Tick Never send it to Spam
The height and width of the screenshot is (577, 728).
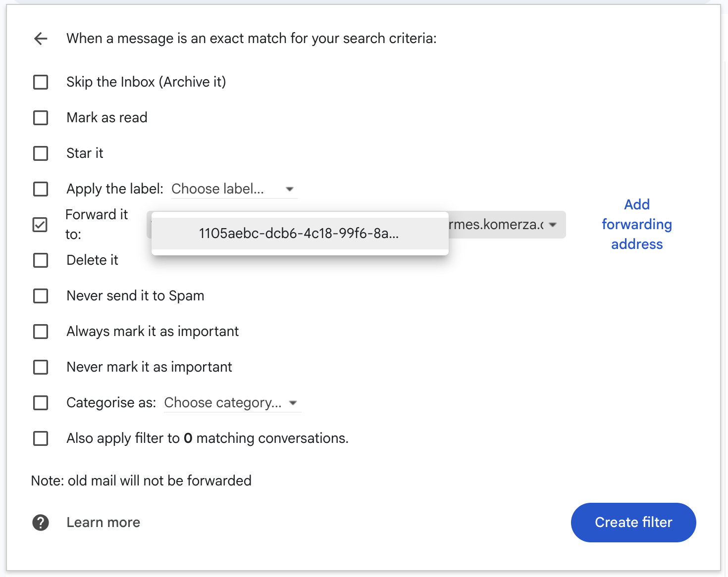[x=41, y=296]
